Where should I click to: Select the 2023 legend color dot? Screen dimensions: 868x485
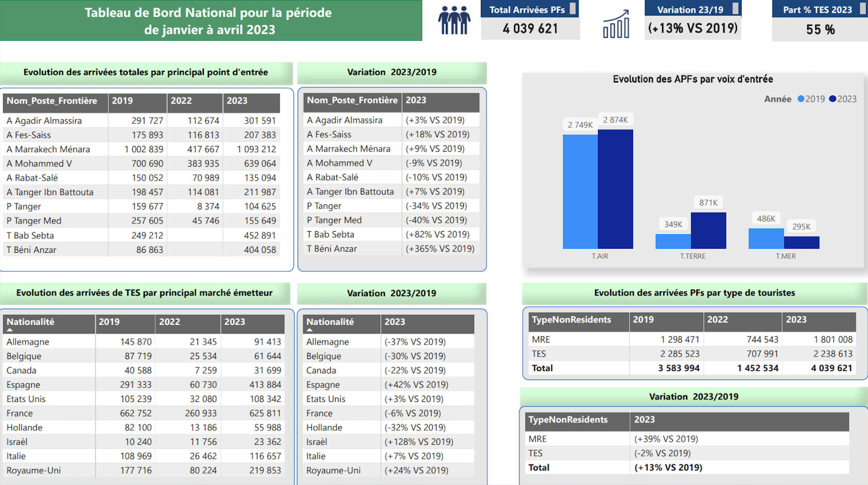(832, 99)
